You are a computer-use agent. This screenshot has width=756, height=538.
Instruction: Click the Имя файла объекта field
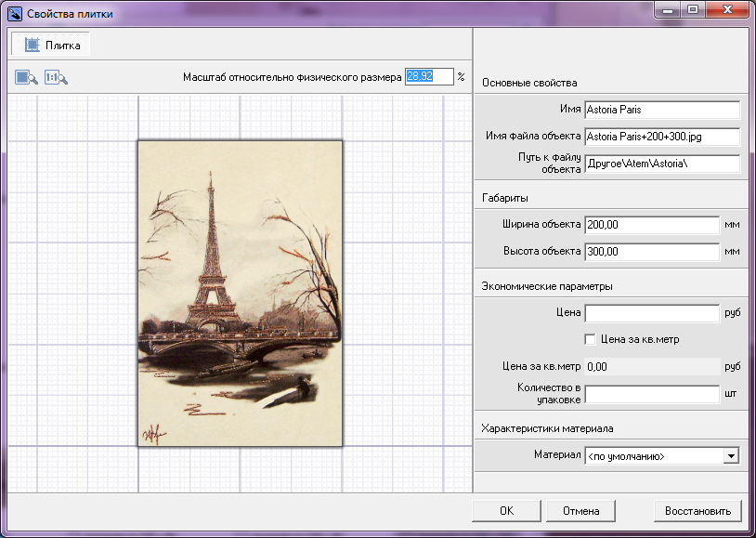pyautogui.click(x=661, y=137)
